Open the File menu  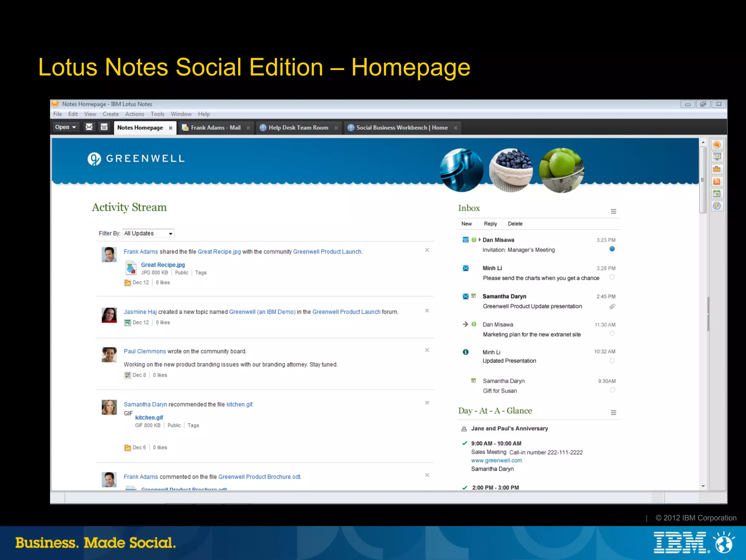click(58, 114)
